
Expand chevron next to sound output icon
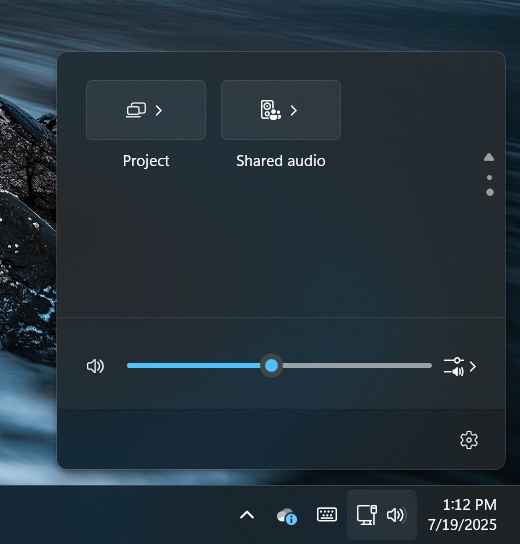(472, 367)
